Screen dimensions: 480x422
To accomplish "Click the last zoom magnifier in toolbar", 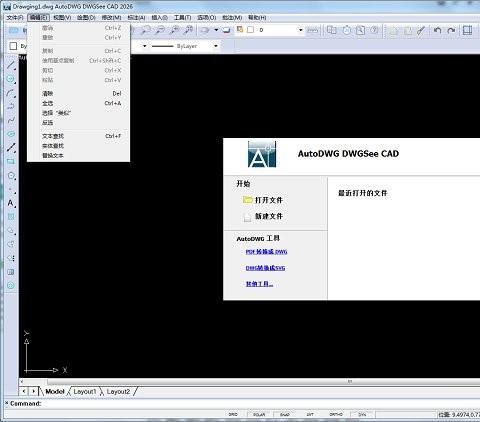I will tap(188, 30).
